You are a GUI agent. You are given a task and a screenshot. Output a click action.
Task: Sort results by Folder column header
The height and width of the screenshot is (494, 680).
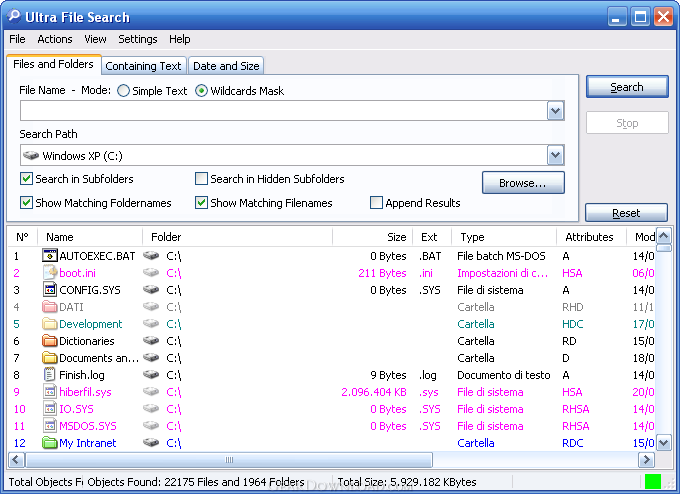(x=238, y=237)
